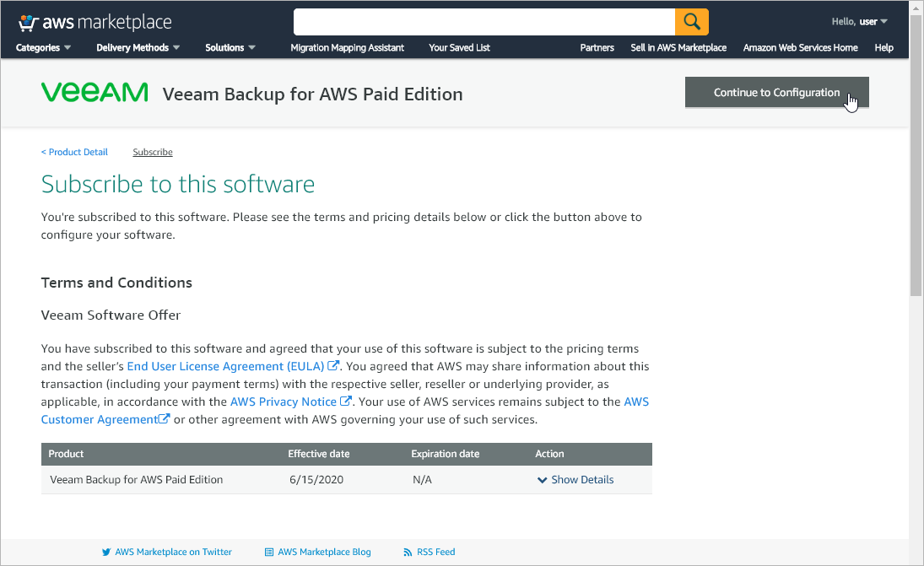Open AWS Privacy Notice external link icon

coord(347,401)
